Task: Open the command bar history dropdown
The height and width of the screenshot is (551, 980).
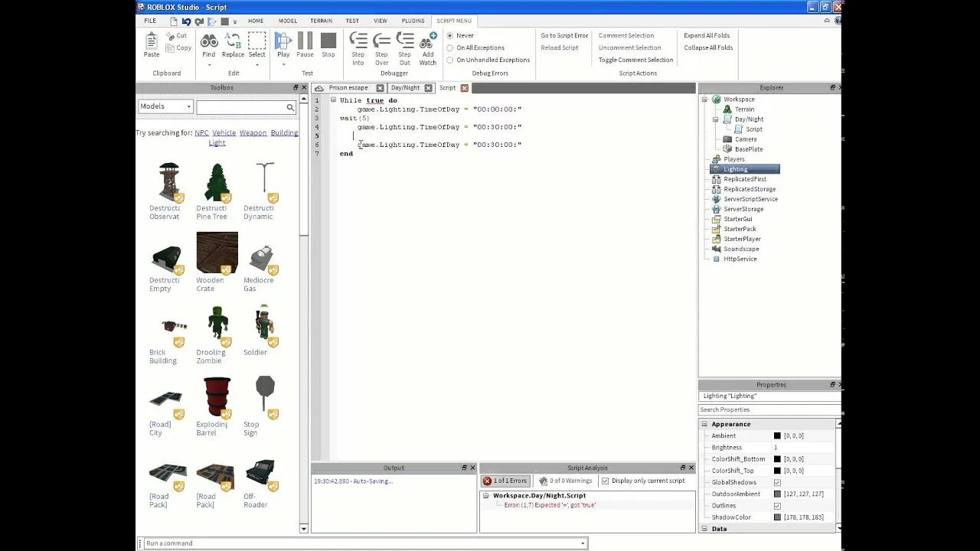Action: (x=583, y=543)
